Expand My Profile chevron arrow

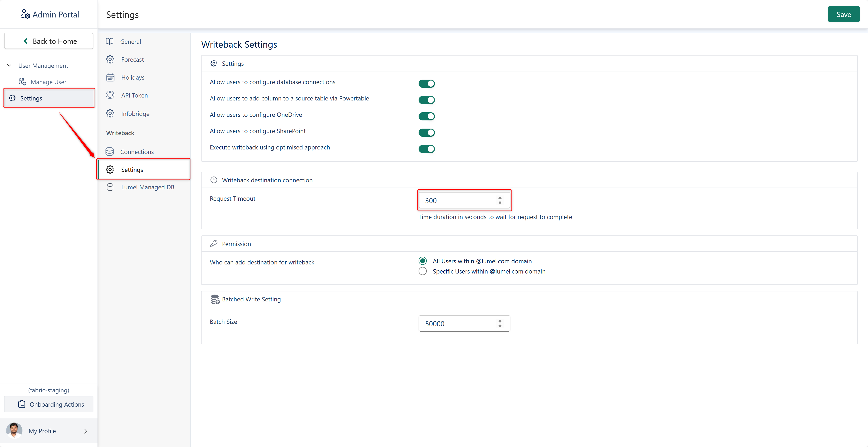(x=85, y=431)
